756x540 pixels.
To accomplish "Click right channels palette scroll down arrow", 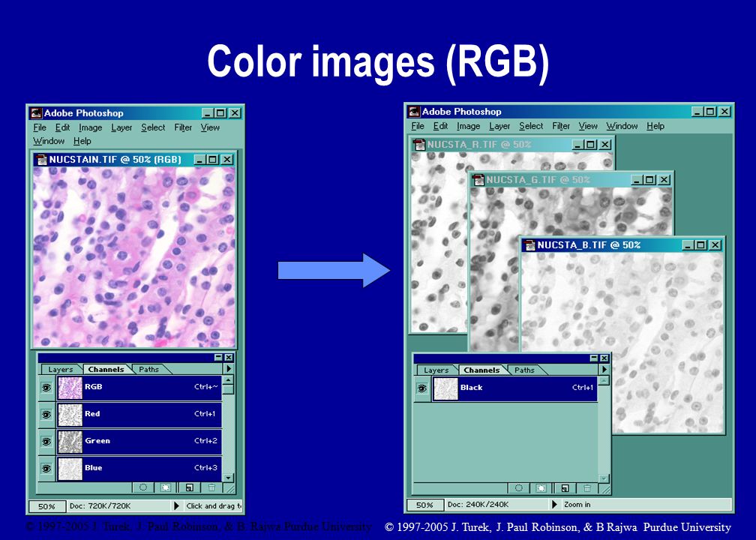I will click(604, 478).
